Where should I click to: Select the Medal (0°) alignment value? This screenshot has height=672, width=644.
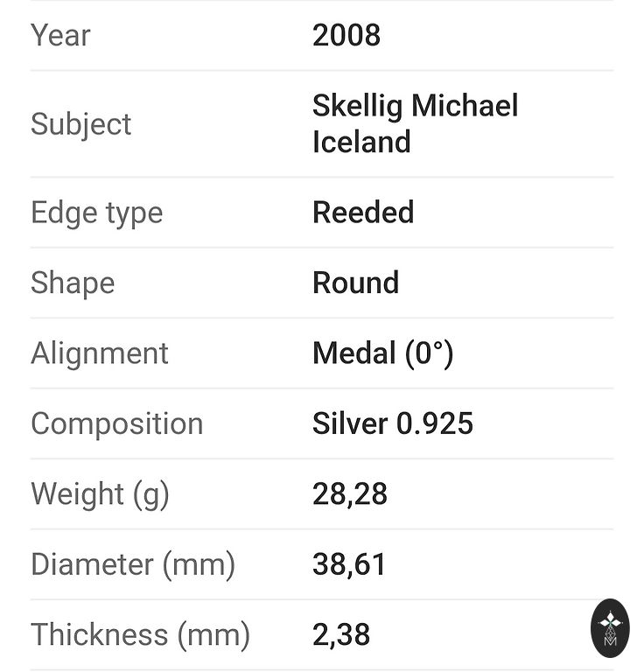tap(382, 353)
